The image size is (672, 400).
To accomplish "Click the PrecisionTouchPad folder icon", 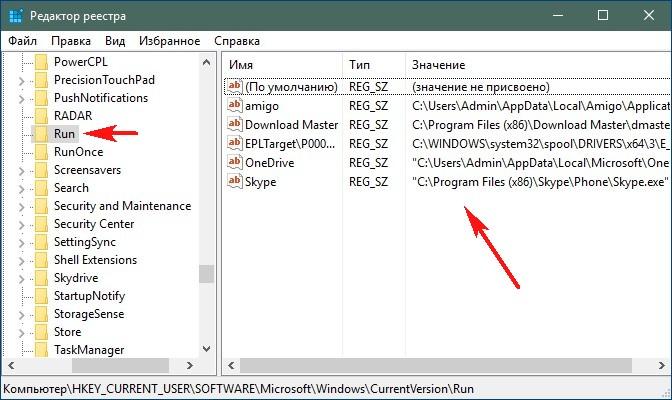I will pyautogui.click(x=41, y=80).
